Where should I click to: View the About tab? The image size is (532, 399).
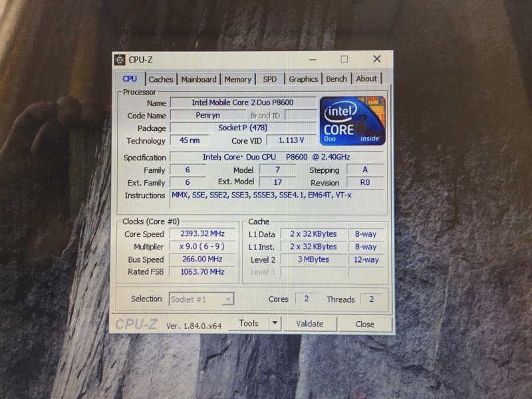point(366,78)
